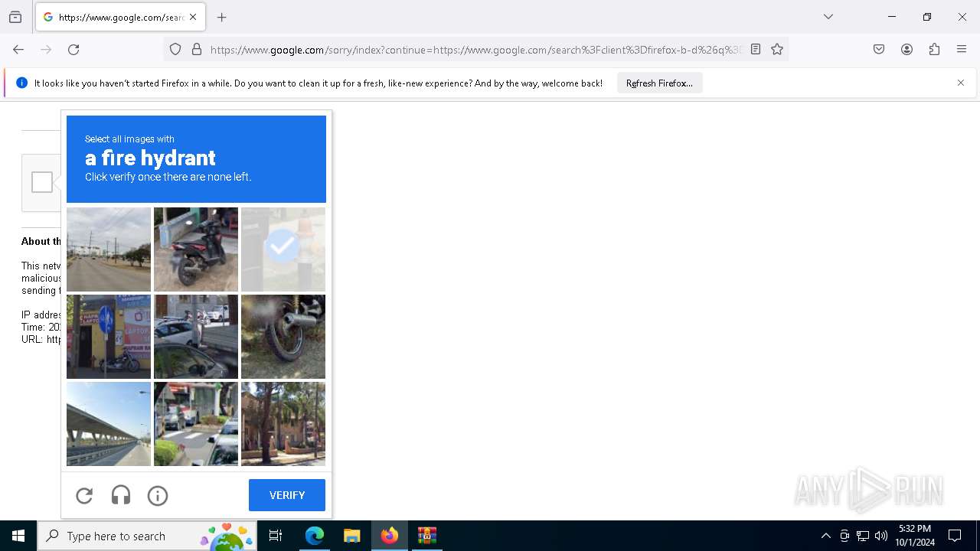This screenshot has height=551, width=980.
Task: Click the address bar URL field
Action: [476, 50]
